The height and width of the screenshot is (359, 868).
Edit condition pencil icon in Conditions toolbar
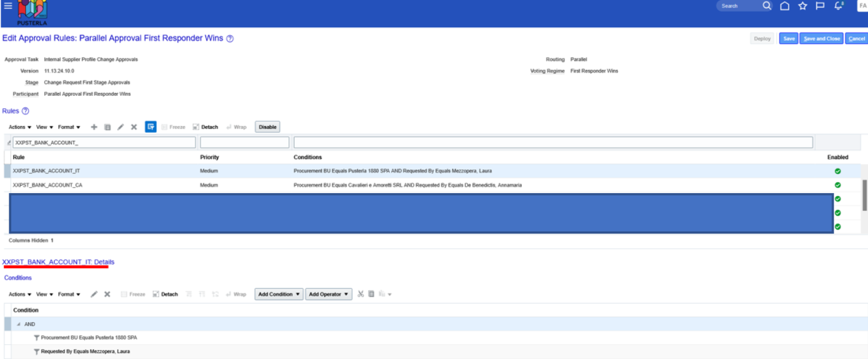[x=94, y=294]
